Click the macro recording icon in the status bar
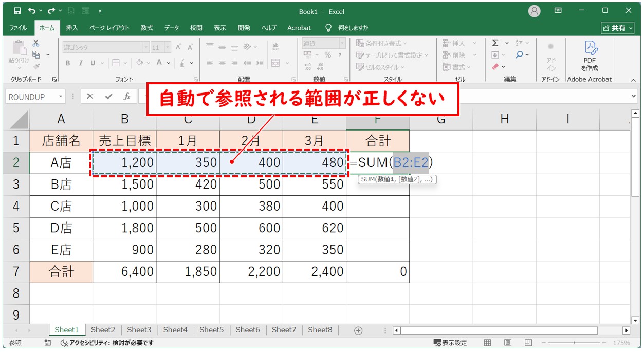Image resolution: width=644 pixels, height=352 pixels. pos(48,343)
